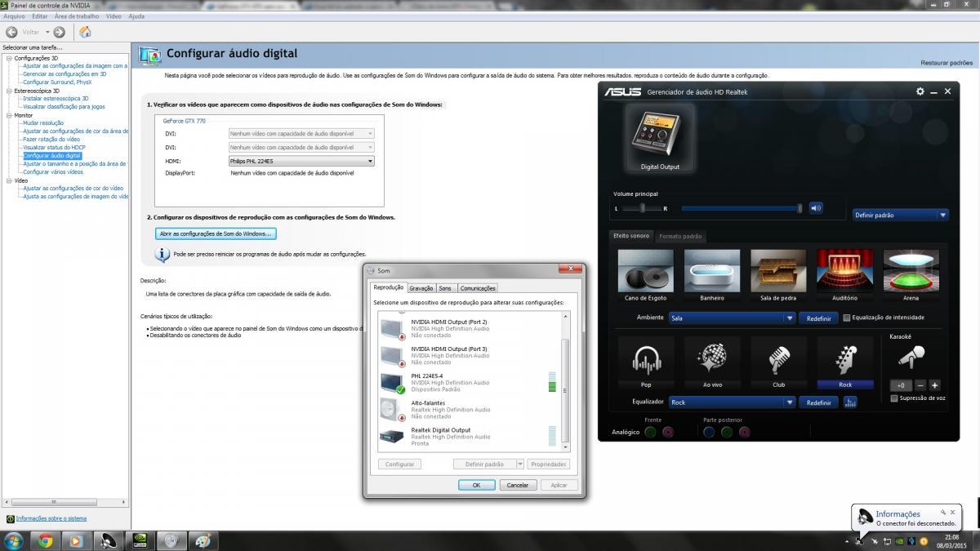Open Definir padrão arrow in Som dialog
Screen dimensions: 980x551
point(520,464)
